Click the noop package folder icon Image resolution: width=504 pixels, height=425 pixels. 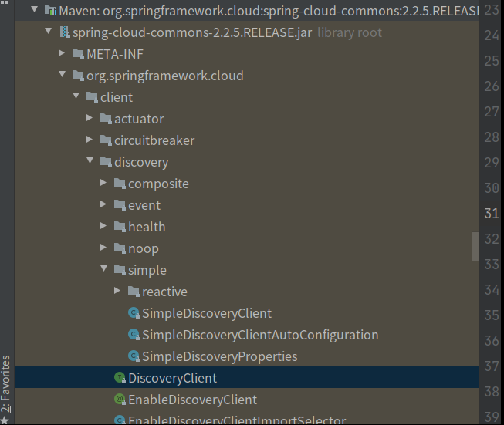pyautogui.click(x=120, y=248)
